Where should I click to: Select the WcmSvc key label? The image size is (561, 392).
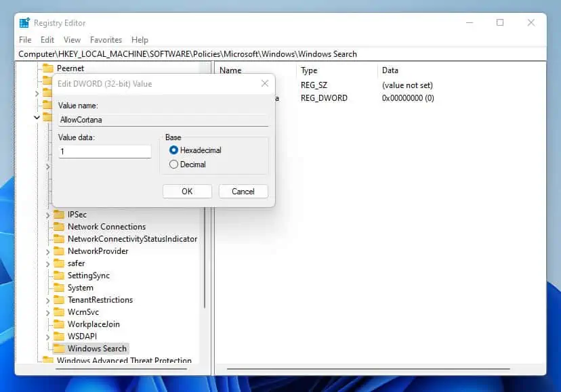click(x=83, y=312)
